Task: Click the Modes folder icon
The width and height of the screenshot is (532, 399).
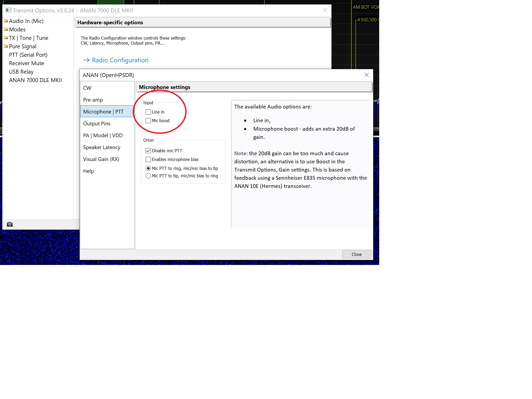Action: tap(6, 29)
